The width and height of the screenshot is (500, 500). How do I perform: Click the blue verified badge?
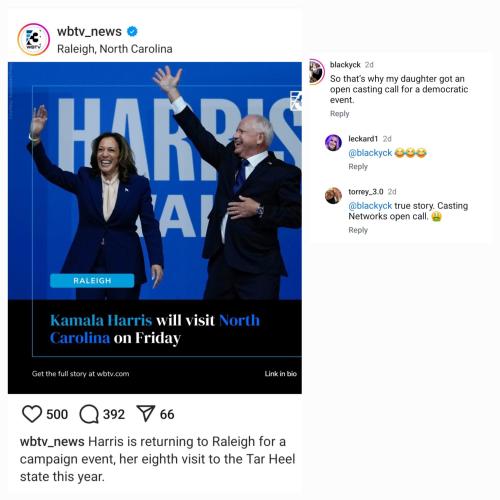pyautogui.click(x=132, y=31)
